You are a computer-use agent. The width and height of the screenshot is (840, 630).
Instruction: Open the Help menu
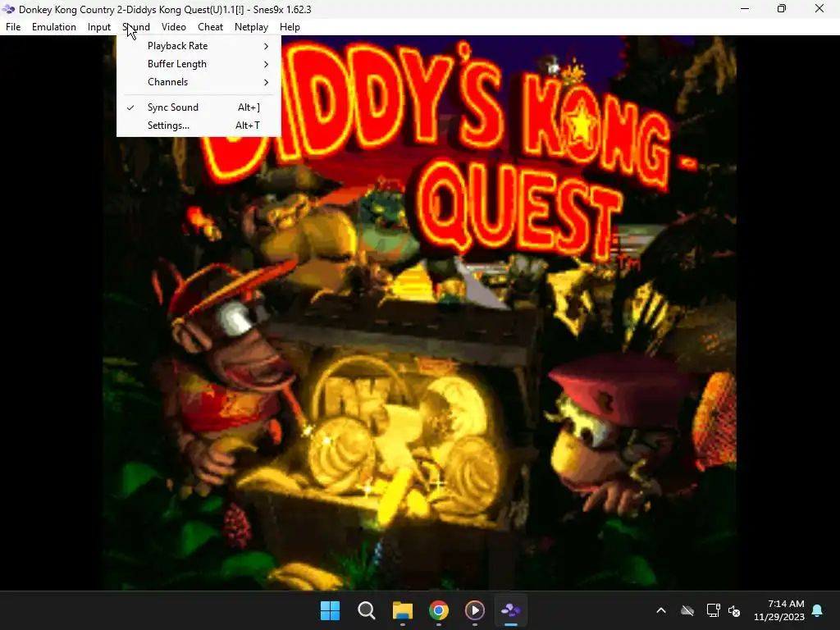point(290,27)
